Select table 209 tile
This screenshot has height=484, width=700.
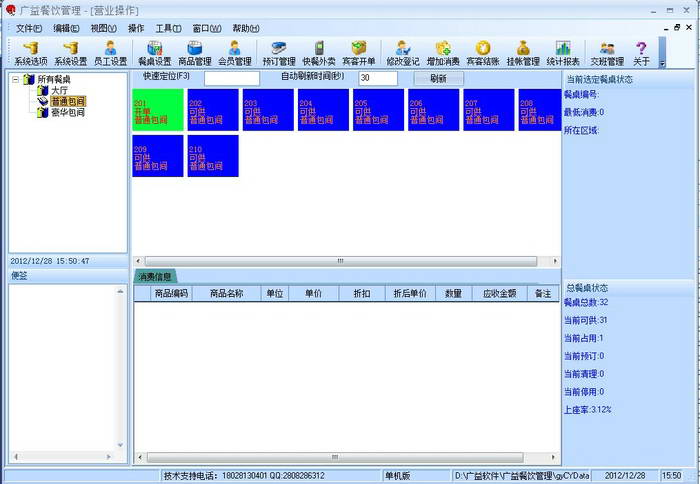[x=158, y=156]
